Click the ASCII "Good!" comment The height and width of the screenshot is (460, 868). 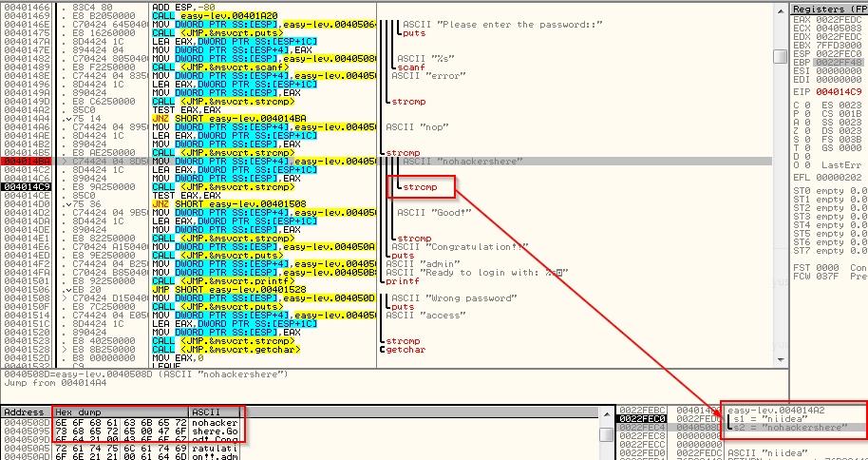[x=434, y=212]
